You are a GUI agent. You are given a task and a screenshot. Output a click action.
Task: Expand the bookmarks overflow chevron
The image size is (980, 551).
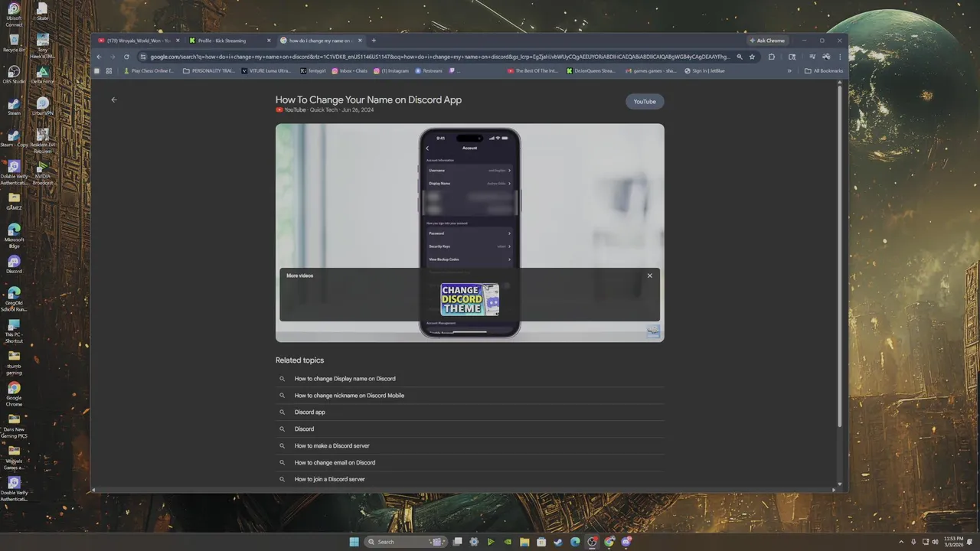tap(789, 70)
